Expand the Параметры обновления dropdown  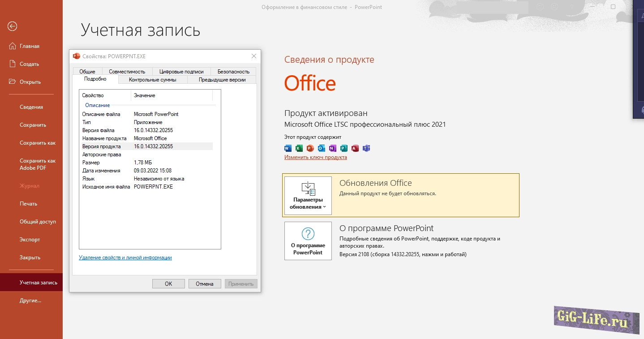click(308, 196)
